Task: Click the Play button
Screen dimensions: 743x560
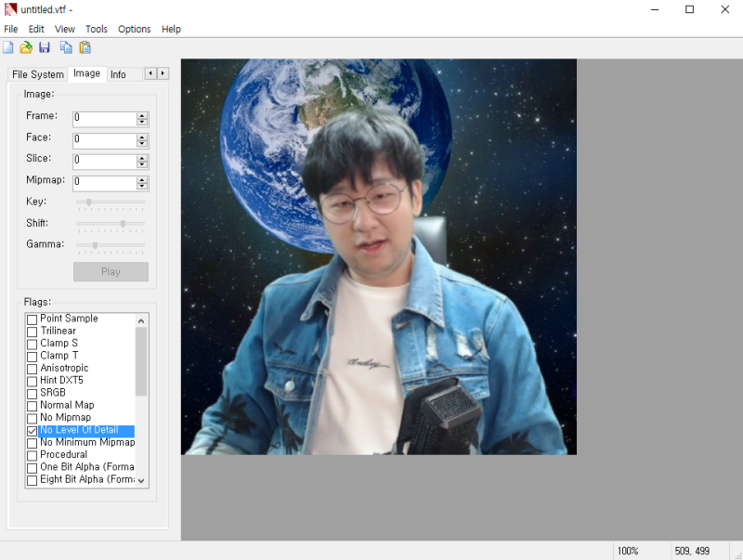Action: (111, 271)
